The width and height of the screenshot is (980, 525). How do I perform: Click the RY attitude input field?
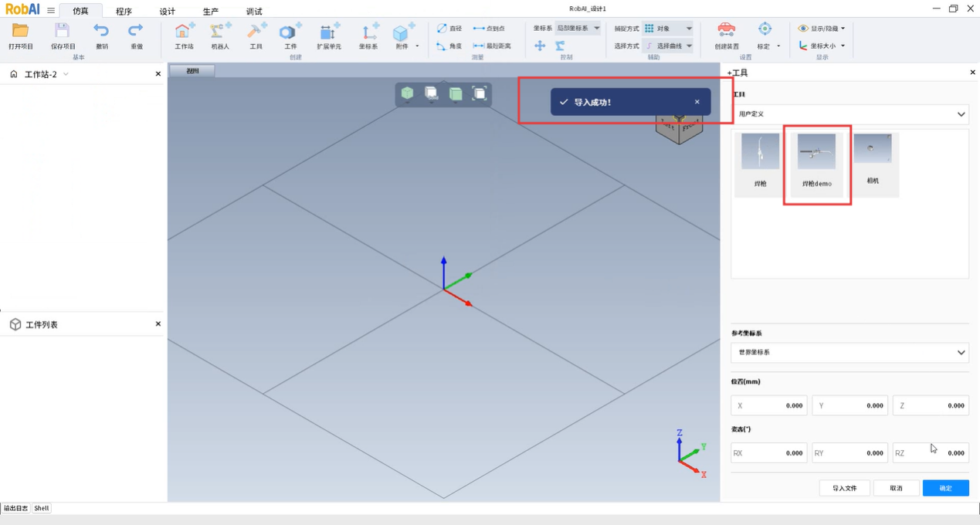click(850, 453)
